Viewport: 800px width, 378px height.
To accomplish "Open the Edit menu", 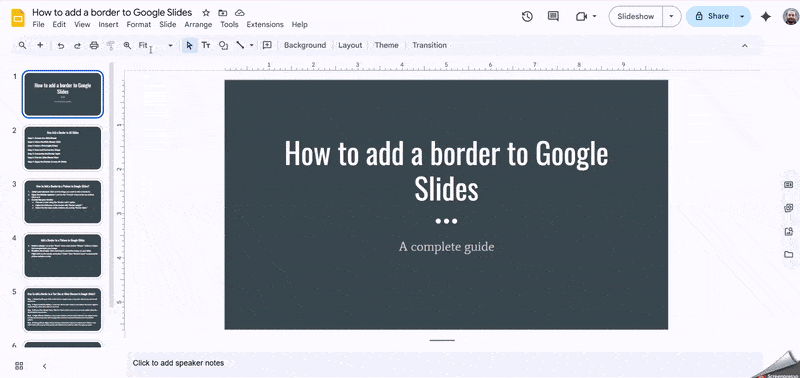I will [59, 24].
